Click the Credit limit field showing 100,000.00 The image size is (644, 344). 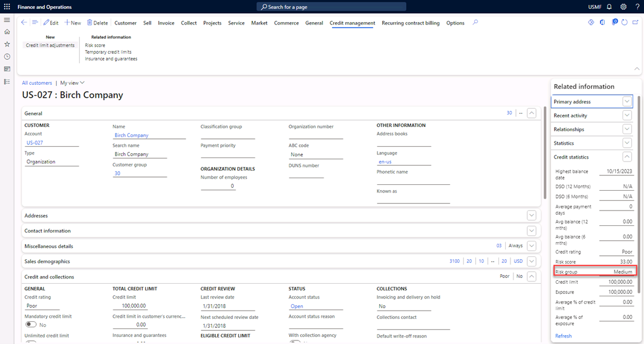(x=130, y=306)
